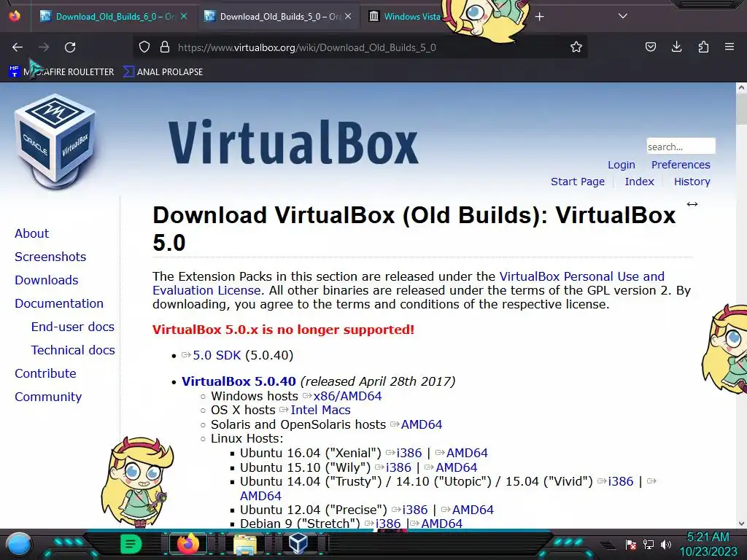Download OS X hosts Intel Macs build
Image resolution: width=747 pixels, height=560 pixels.
321,410
